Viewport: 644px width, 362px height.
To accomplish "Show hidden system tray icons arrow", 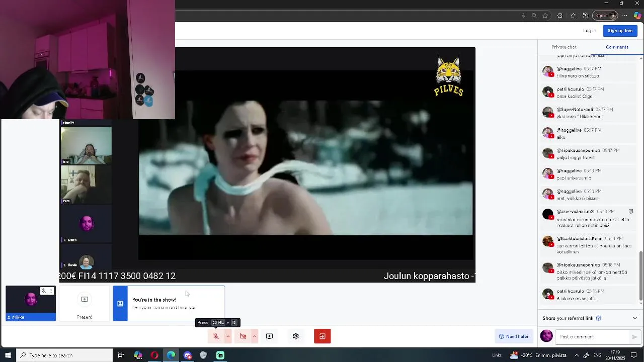I will pos(577,355).
